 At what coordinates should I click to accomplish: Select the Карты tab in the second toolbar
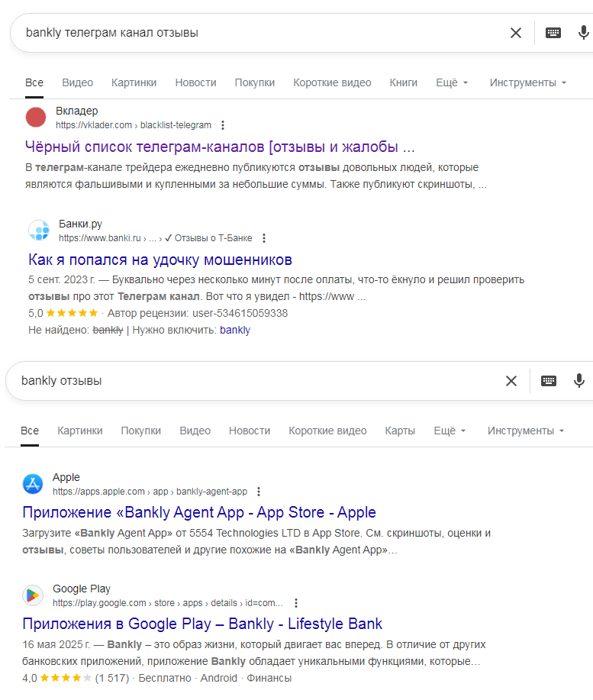click(400, 430)
